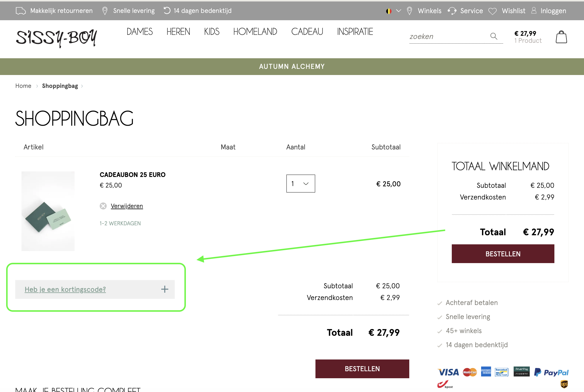Click Inloggen to sign in
584x392 pixels.
pyautogui.click(x=553, y=11)
